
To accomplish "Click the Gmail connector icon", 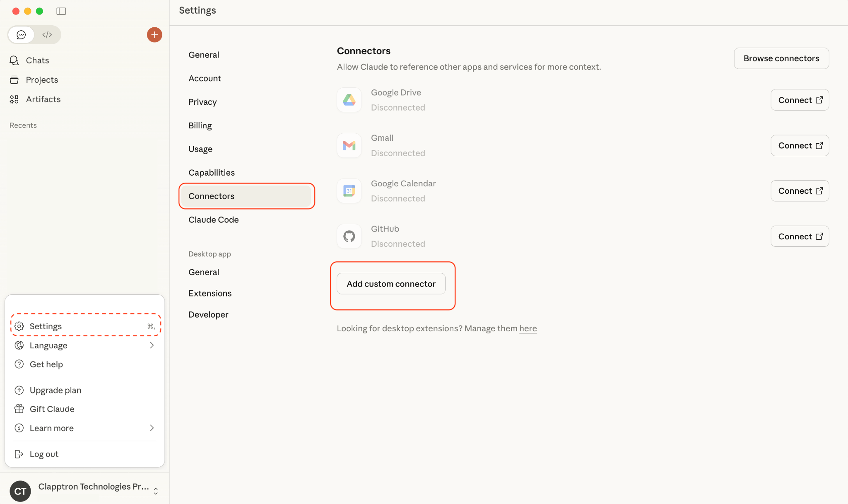I will point(349,145).
